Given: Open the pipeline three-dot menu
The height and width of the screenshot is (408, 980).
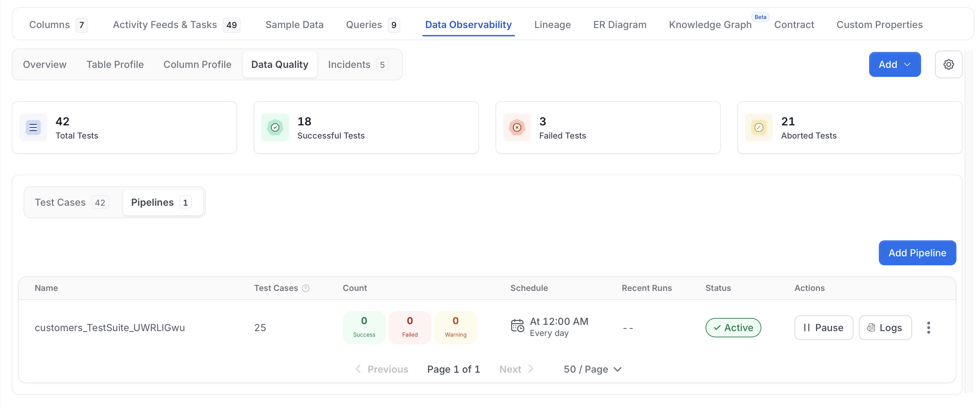Looking at the screenshot, I should (929, 327).
